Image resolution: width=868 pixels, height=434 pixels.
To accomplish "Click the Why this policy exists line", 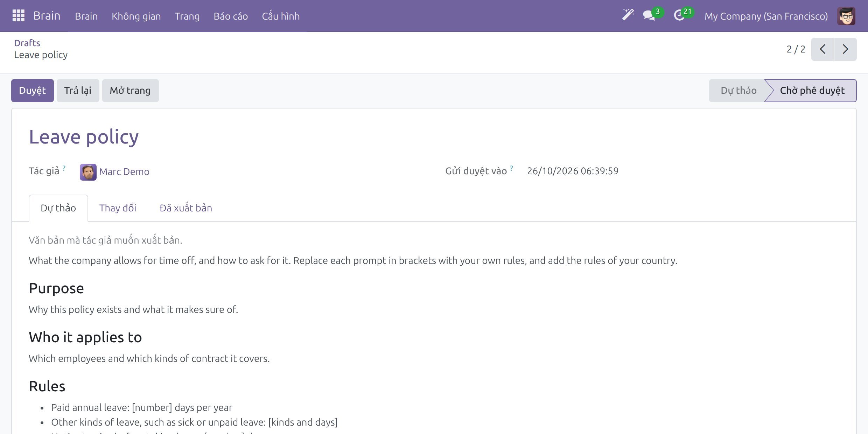I will 133,310.
